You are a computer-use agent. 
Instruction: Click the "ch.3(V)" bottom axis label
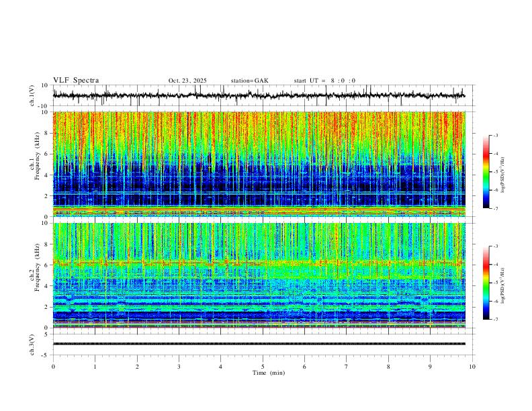32,345
